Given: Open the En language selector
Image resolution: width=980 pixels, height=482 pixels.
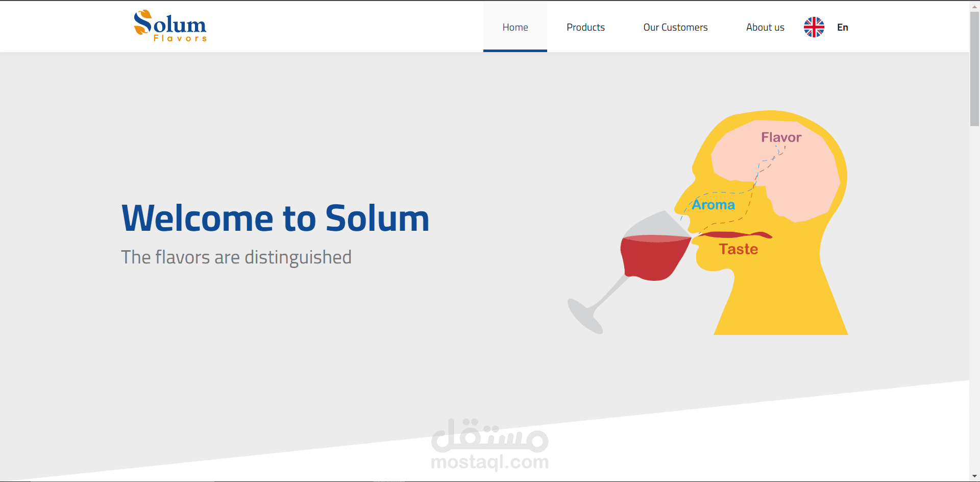Looking at the screenshot, I should pos(842,27).
